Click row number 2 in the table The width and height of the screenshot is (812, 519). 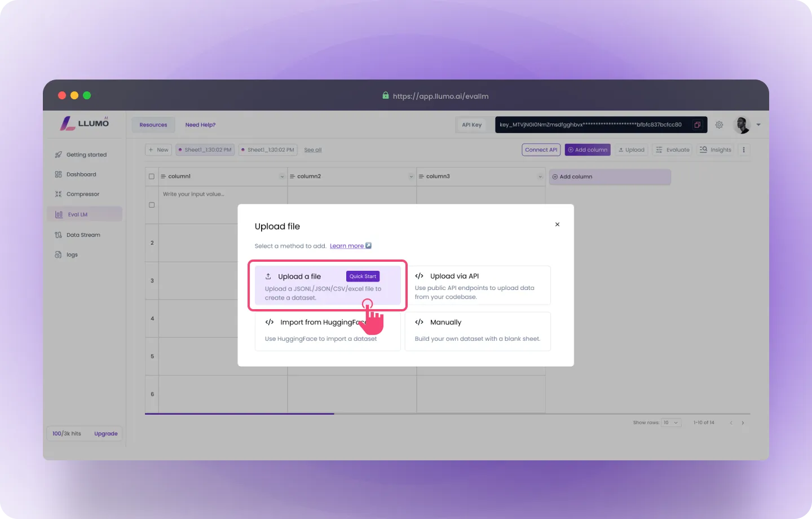point(152,243)
